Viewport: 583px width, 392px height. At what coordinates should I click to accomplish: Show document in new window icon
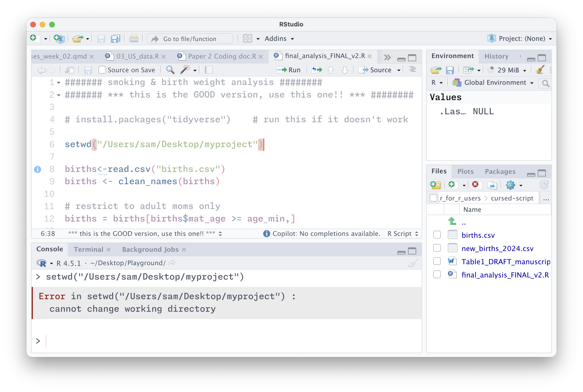pyautogui.click(x=69, y=70)
